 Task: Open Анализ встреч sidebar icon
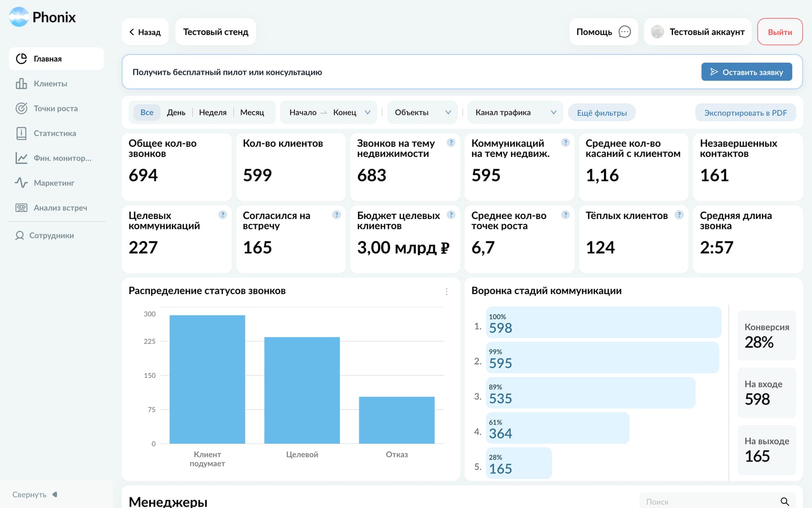click(21, 208)
